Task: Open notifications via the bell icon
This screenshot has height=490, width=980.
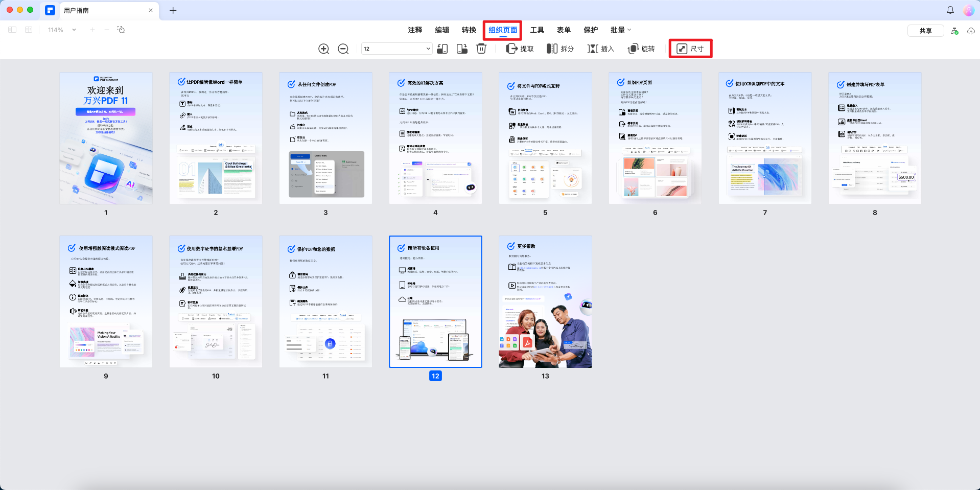Action: pyautogui.click(x=950, y=10)
